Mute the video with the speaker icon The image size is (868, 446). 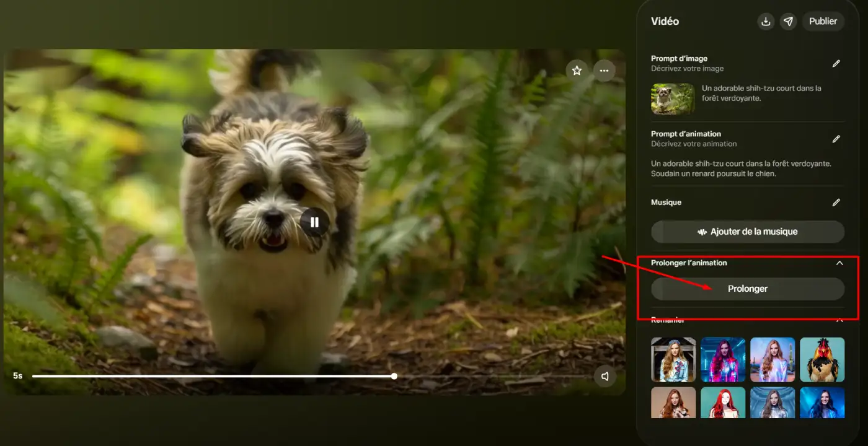click(x=604, y=376)
